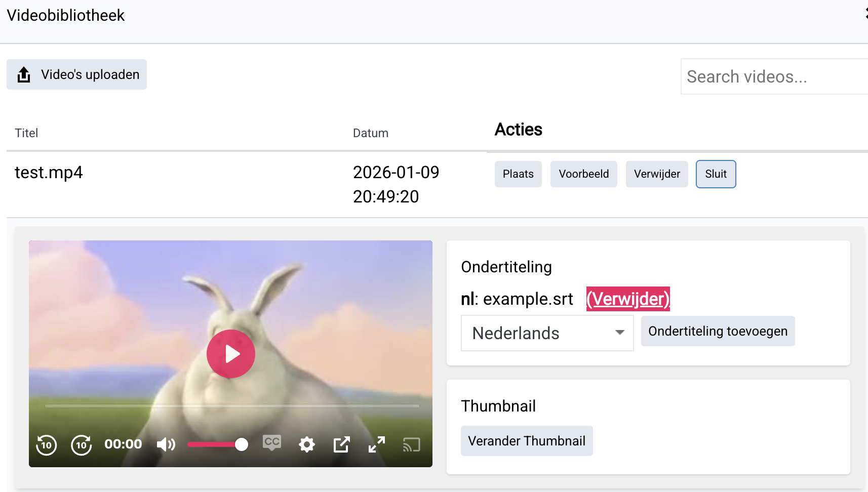Click the 2026-01-09 20:49:20 date cell
The image size is (868, 492).
396,184
